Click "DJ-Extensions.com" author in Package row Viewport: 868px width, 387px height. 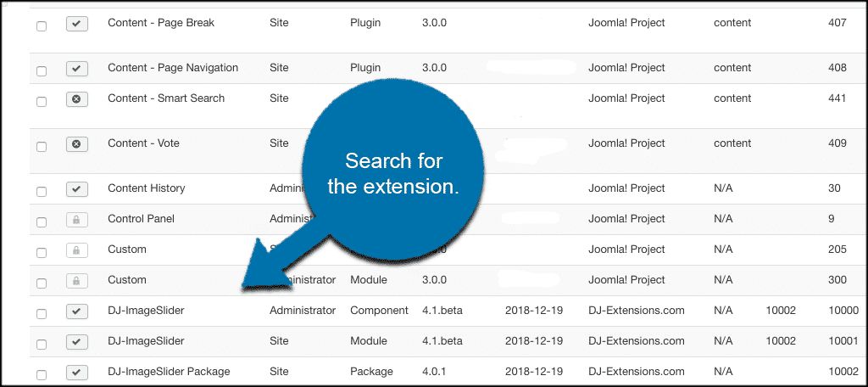click(x=637, y=372)
